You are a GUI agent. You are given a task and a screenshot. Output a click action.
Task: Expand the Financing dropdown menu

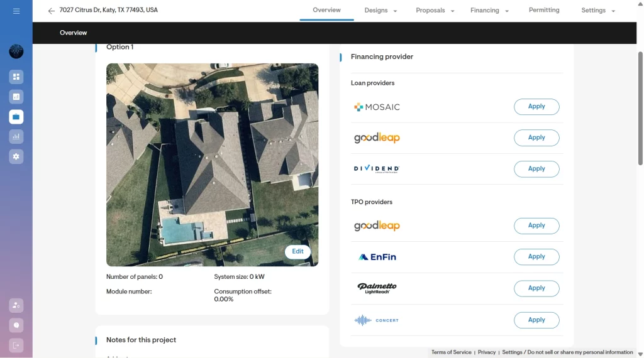(489, 11)
